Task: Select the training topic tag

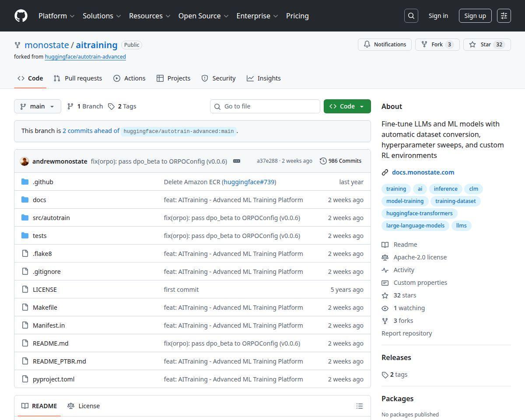Action: pos(396,189)
